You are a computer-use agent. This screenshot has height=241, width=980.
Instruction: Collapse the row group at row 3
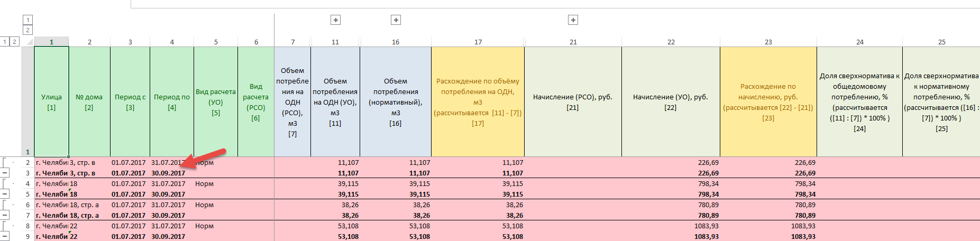point(5,173)
